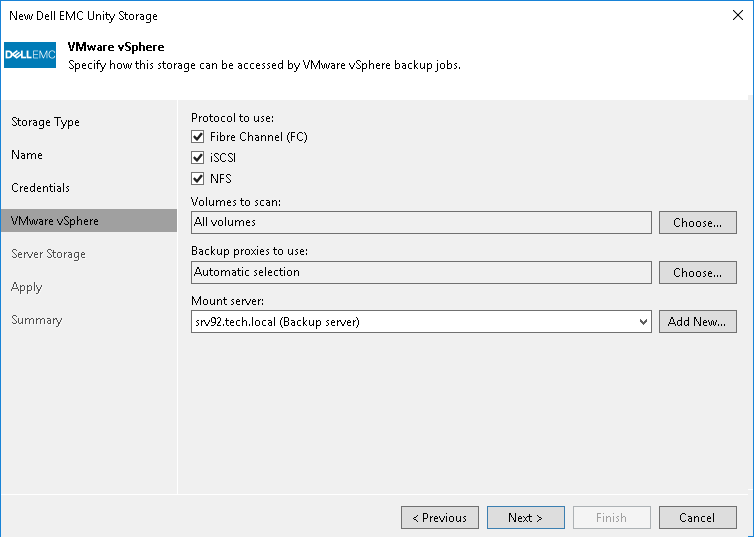Go back with the Previous button
This screenshot has height=537, width=754.
[x=439, y=518]
